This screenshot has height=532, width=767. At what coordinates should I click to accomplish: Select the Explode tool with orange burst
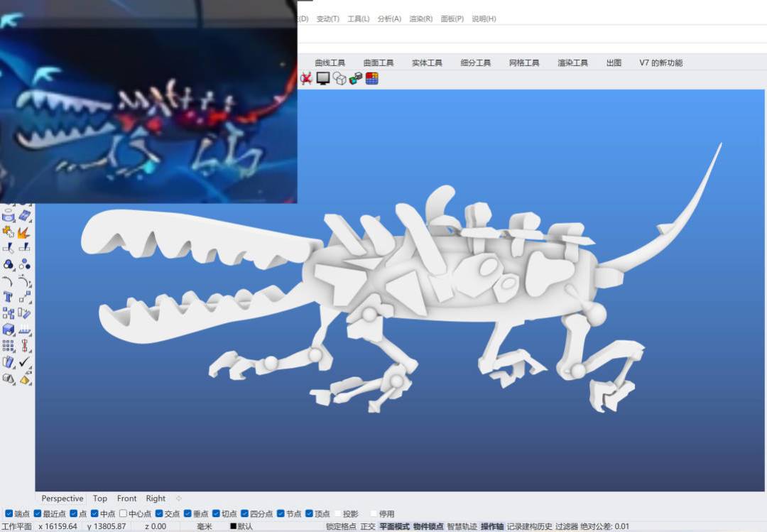(x=24, y=232)
